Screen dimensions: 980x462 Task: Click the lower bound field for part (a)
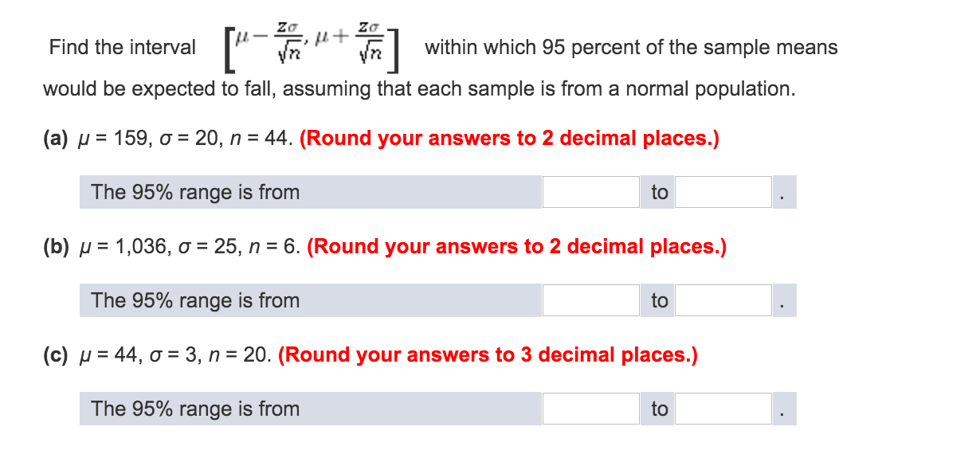[590, 191]
